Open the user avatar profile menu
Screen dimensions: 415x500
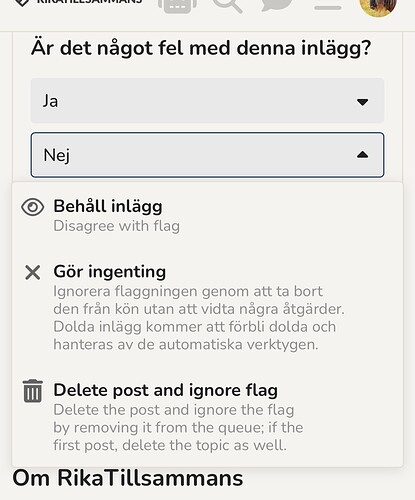pos(378,7)
